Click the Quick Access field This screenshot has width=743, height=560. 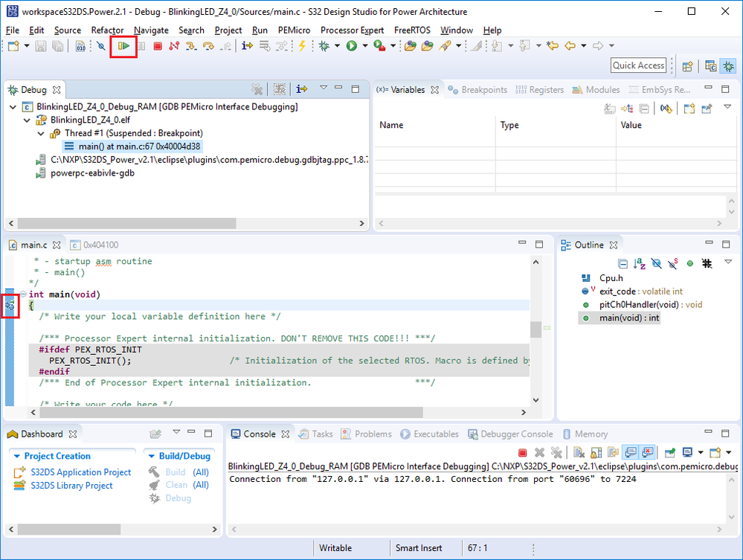point(639,65)
